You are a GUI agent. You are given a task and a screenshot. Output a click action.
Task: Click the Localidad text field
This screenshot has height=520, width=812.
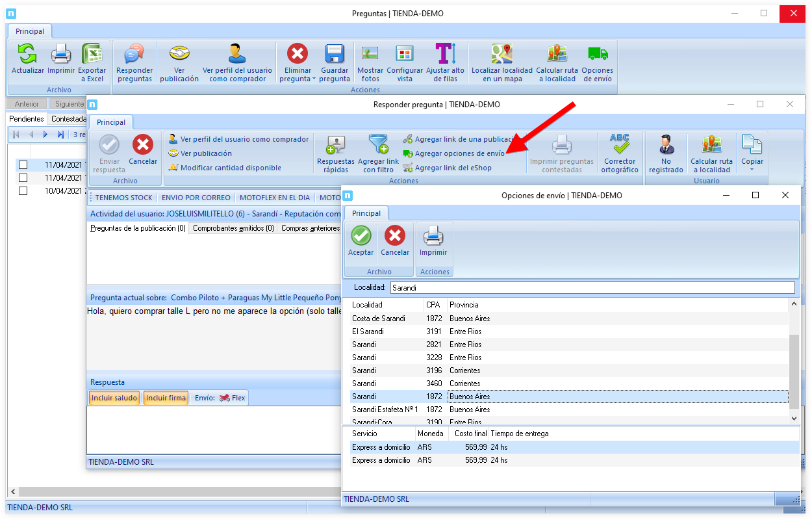(x=591, y=287)
